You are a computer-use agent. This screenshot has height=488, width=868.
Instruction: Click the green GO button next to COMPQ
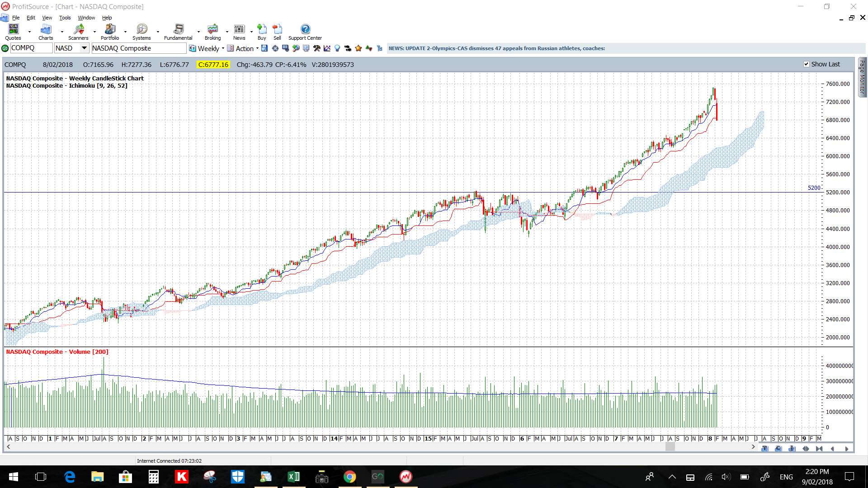point(5,48)
